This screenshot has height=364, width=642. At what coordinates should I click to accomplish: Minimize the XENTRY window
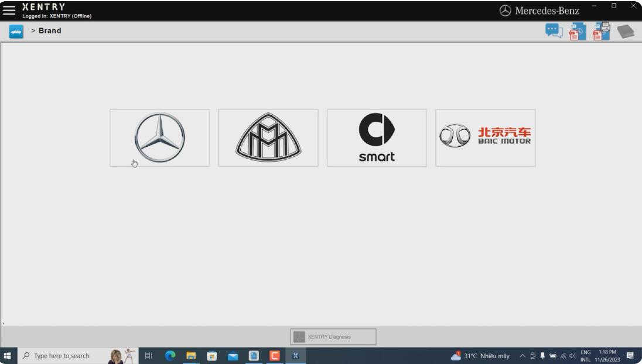coord(594,6)
